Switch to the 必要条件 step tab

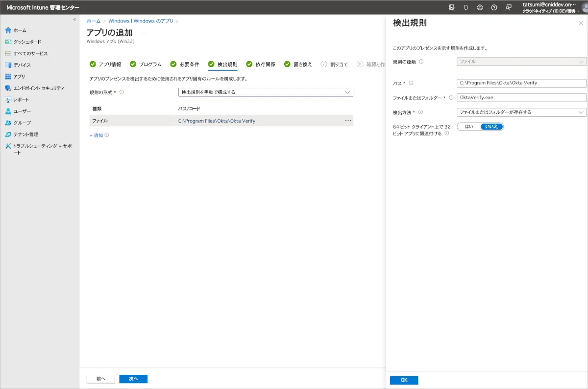click(185, 64)
